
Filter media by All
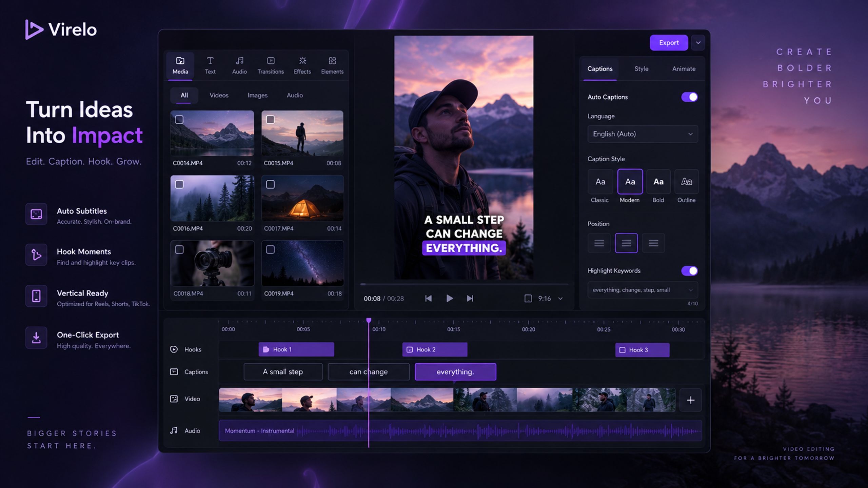click(184, 95)
